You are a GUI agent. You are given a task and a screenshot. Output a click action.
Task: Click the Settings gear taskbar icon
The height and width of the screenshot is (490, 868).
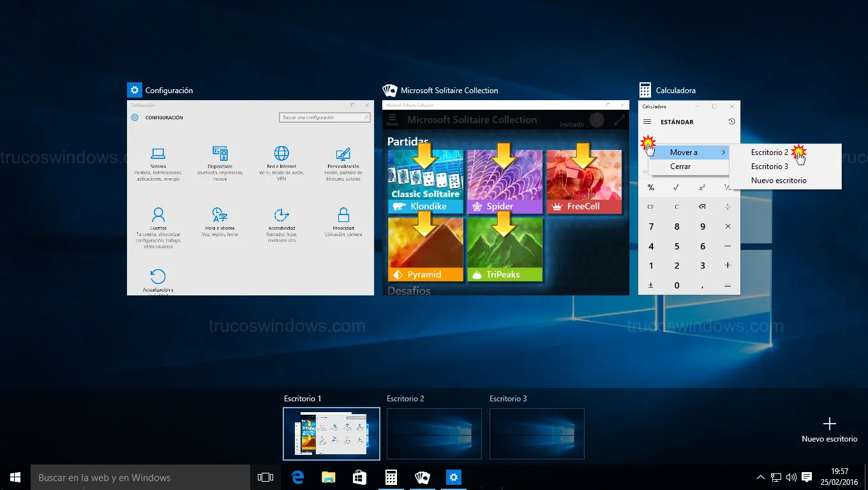[453, 477]
